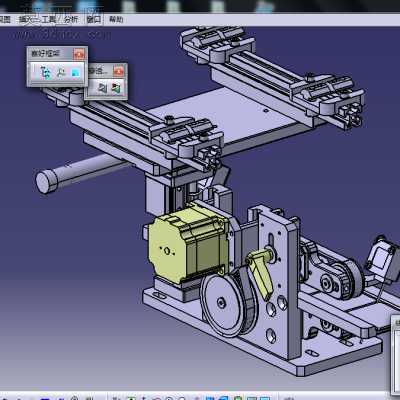The width and height of the screenshot is (400, 400).
Task: Click the cyan square icon in the first floating toolbar
Action: [76, 73]
